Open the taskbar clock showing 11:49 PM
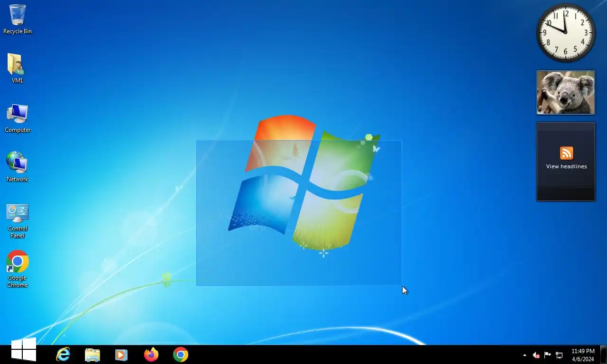This screenshot has height=364, width=607. 583,355
